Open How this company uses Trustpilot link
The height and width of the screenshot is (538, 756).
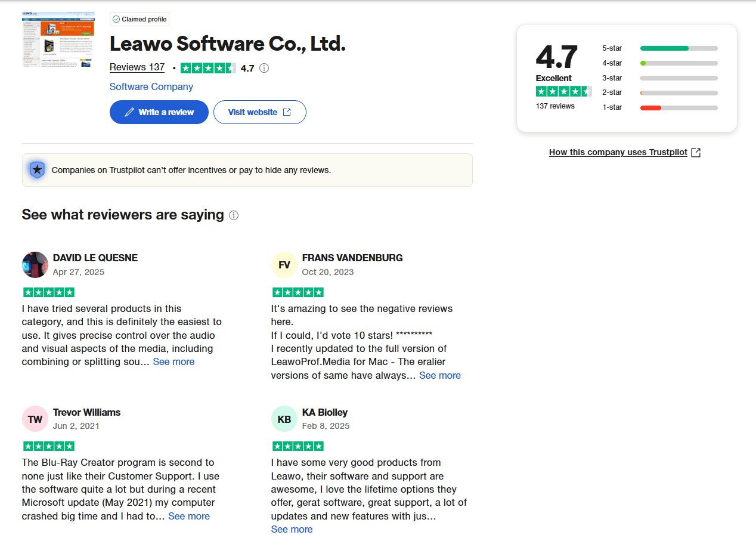(x=625, y=152)
